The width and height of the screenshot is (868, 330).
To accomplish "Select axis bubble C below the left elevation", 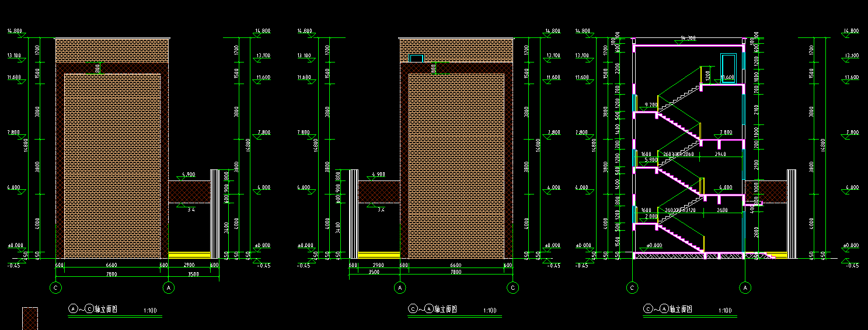I will [x=56, y=287].
